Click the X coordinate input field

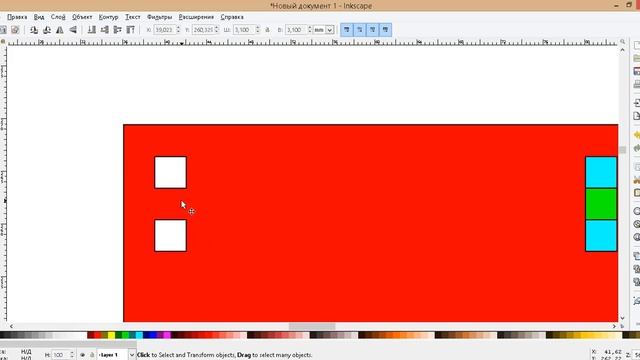coord(164,30)
